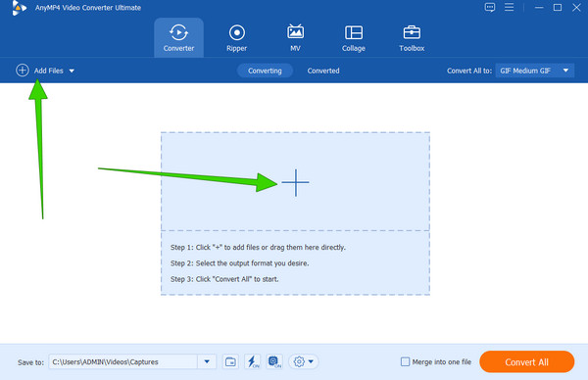
Task: Select the Converting tab
Action: click(265, 71)
